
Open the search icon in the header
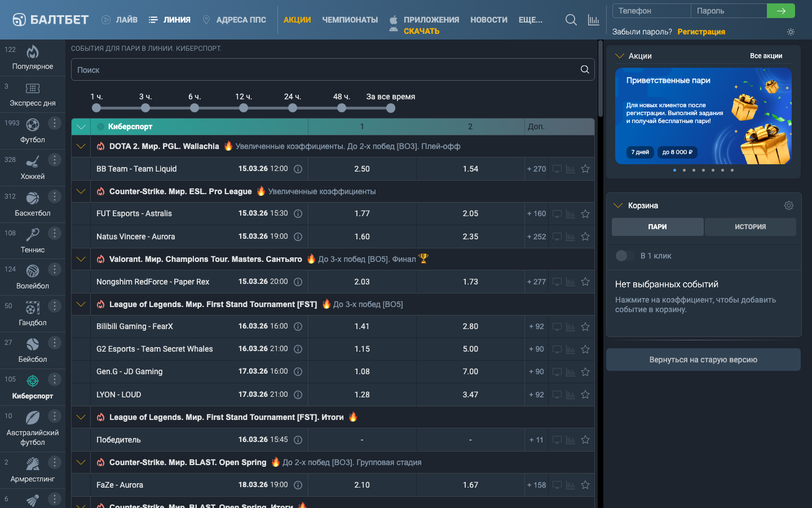[x=571, y=20]
